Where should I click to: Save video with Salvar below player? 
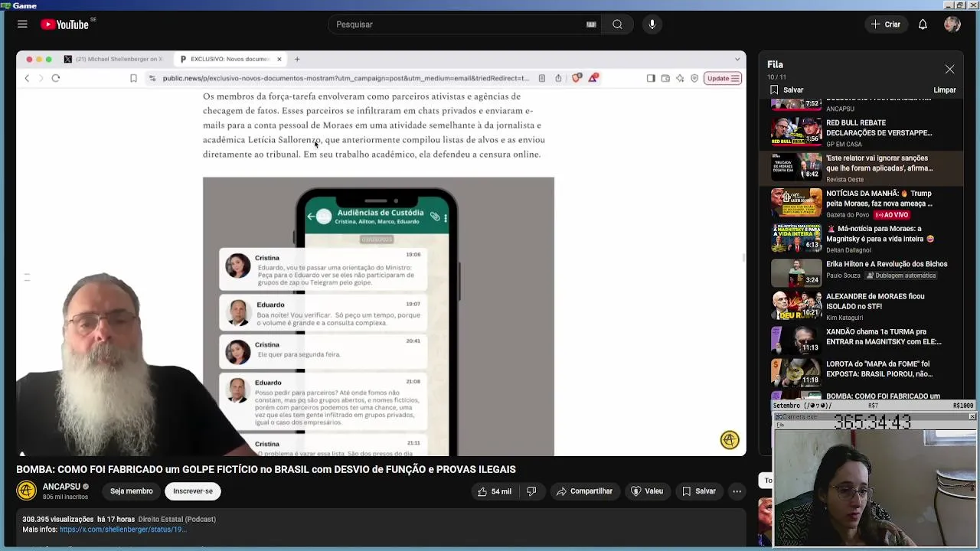pyautogui.click(x=699, y=491)
